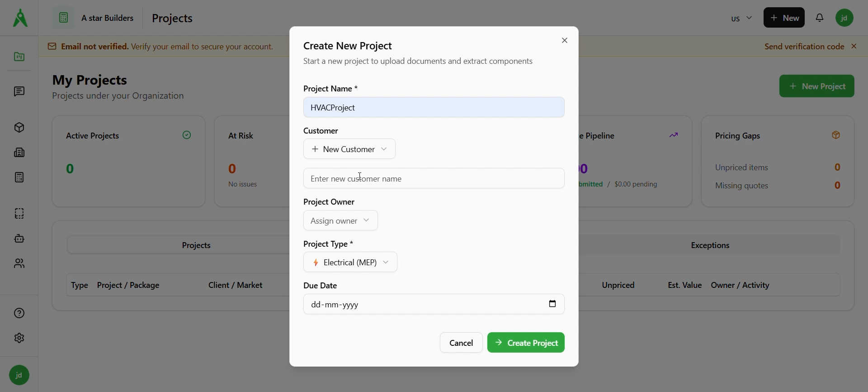
Task: Click the help question mark icon
Action: point(19,313)
